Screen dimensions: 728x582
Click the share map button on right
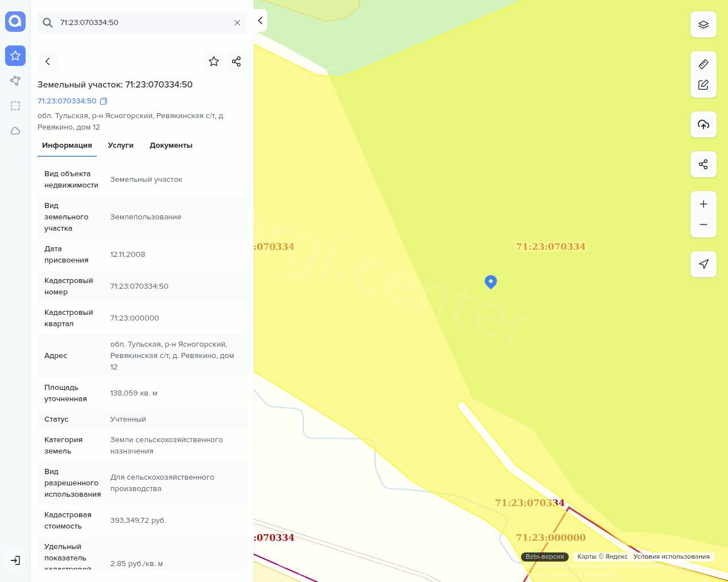704,164
